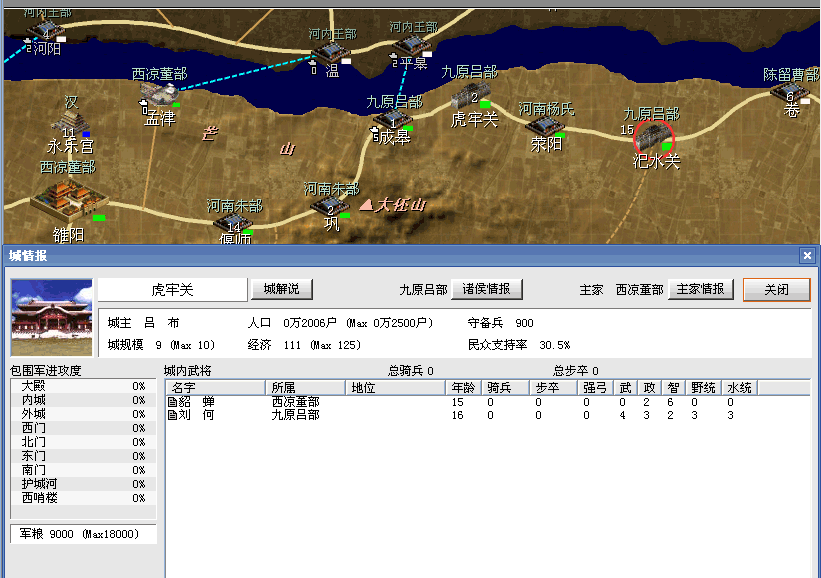Open 主家情报 overlord information
This screenshot has width=821, height=578.
[700, 289]
